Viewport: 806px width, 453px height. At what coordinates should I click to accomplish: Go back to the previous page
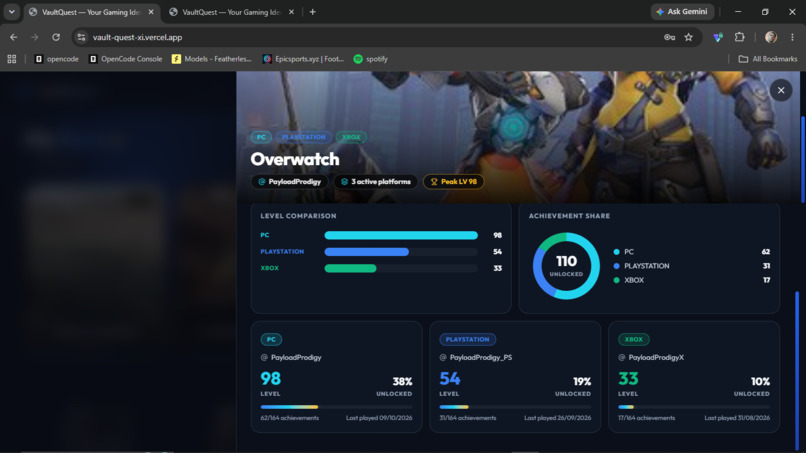coord(14,37)
